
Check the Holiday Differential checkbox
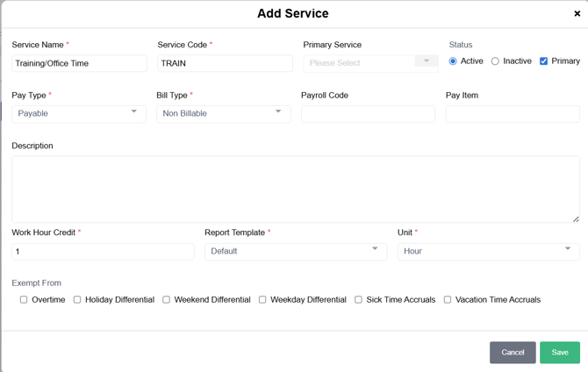tap(77, 300)
